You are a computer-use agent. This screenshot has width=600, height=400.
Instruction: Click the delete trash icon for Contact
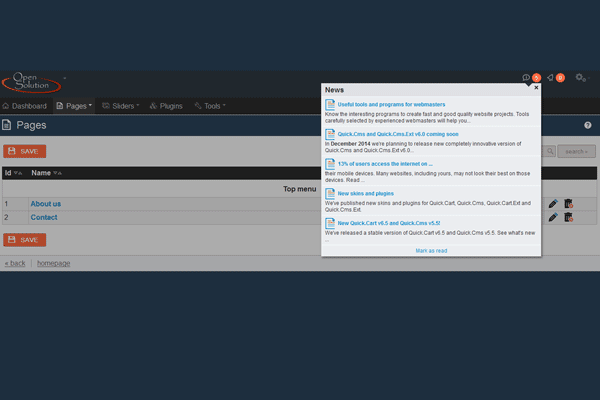[x=568, y=217]
